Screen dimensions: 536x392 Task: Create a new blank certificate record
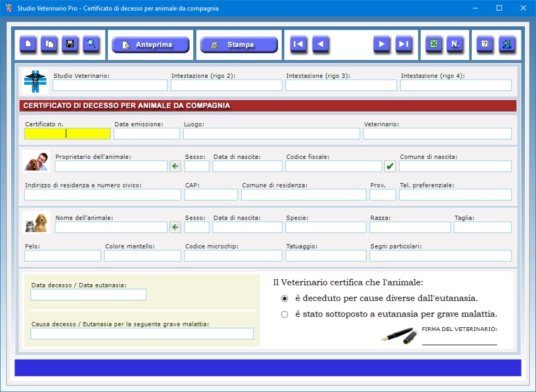28,44
